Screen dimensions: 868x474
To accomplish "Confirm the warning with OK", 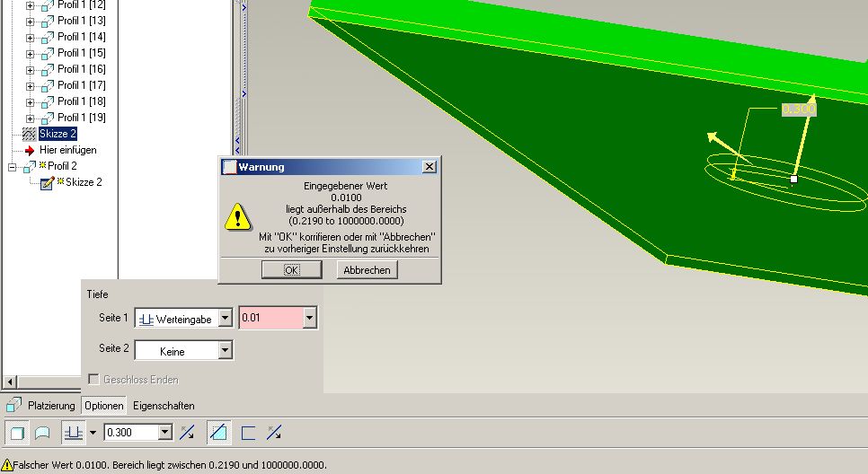I will click(292, 270).
